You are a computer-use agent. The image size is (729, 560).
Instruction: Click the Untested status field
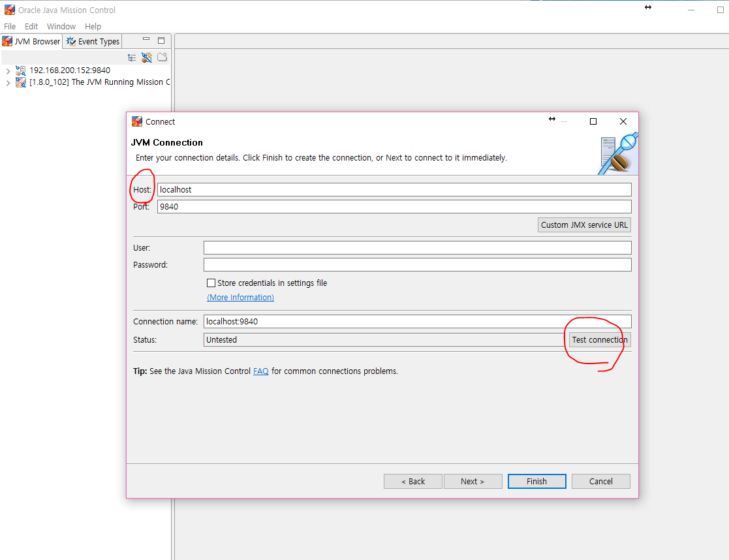[386, 339]
